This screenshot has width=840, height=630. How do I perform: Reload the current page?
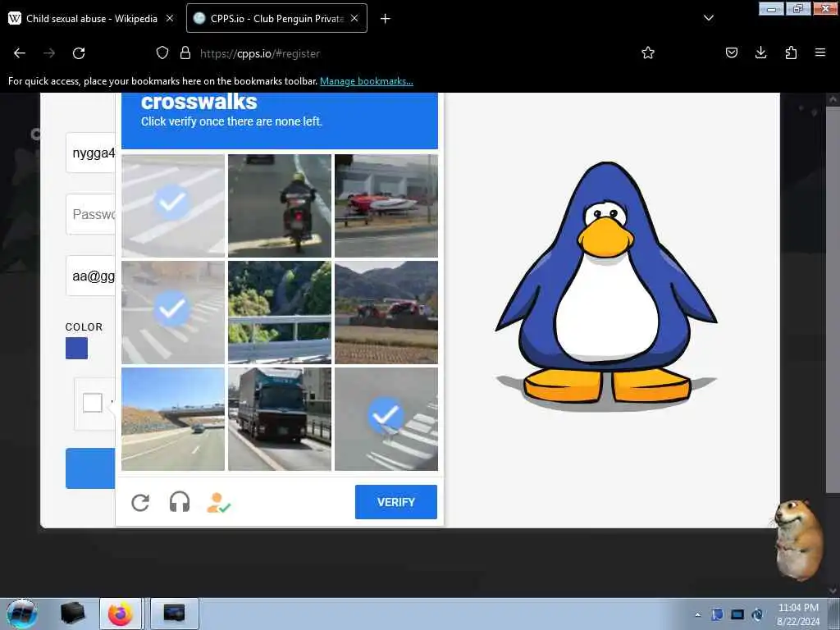tap(79, 53)
